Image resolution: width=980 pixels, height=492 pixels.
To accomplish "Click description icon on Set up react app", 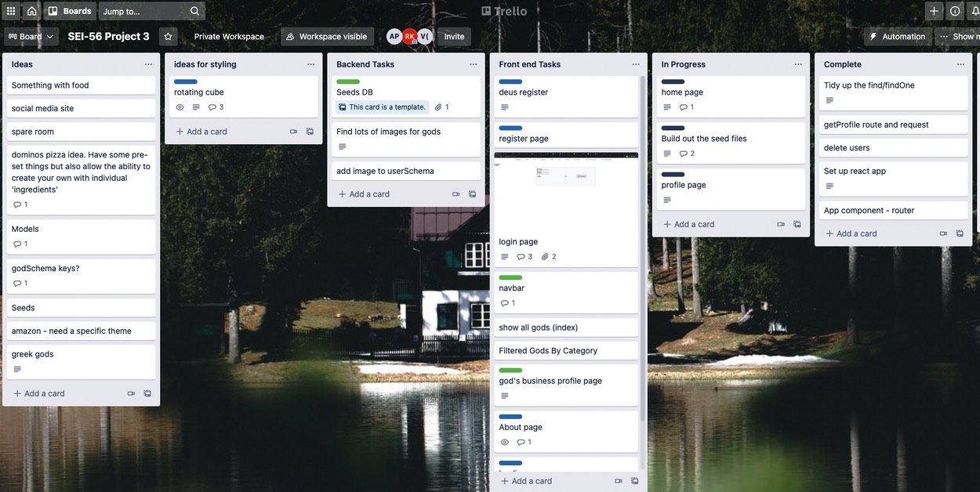I will pyautogui.click(x=829, y=186).
